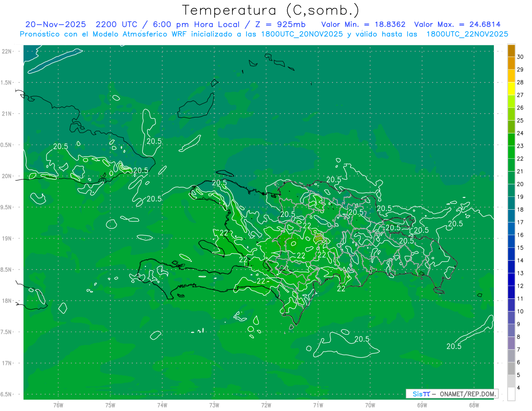Viewport: 532px width, 411px height.
Task: Click the "18N" latitude axis label
Action: [x=6, y=301]
